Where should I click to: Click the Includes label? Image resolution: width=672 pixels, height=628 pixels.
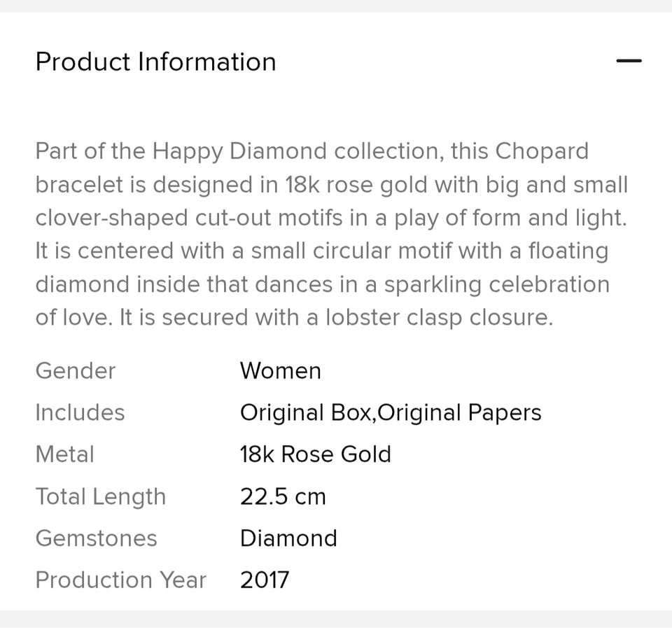click(80, 412)
